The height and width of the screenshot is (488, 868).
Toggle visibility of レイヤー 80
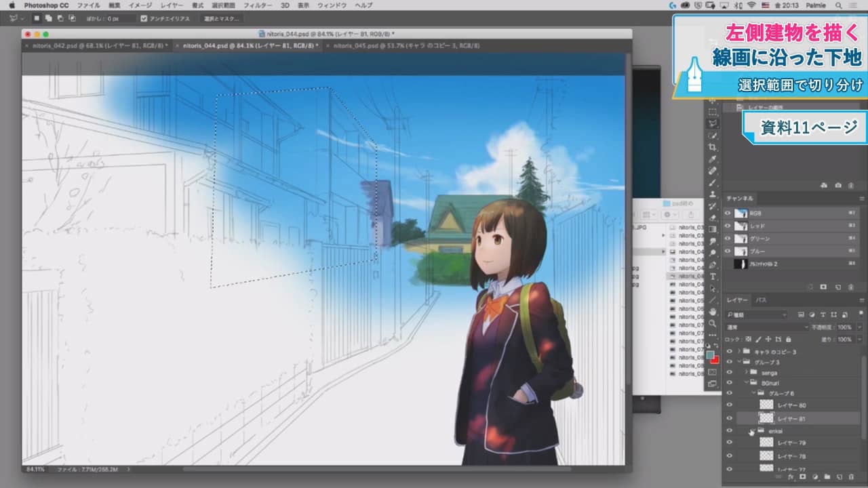(x=730, y=405)
